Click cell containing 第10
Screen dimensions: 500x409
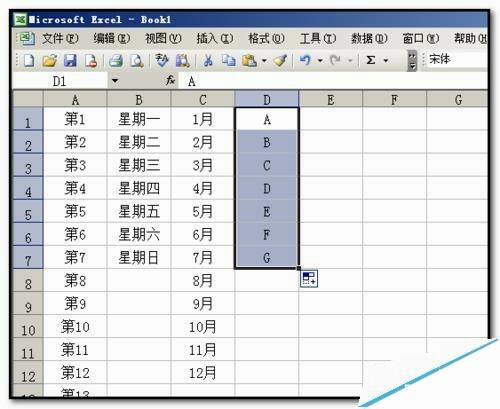[x=75, y=326]
